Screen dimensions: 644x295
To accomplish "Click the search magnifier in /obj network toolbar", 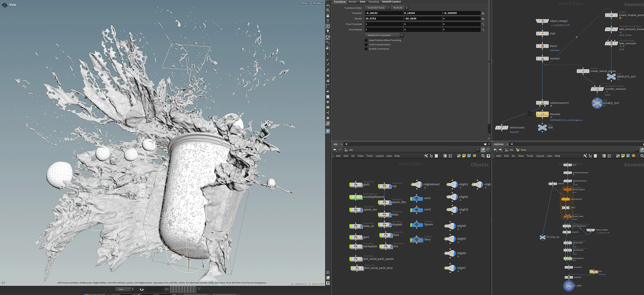I will [x=483, y=156].
